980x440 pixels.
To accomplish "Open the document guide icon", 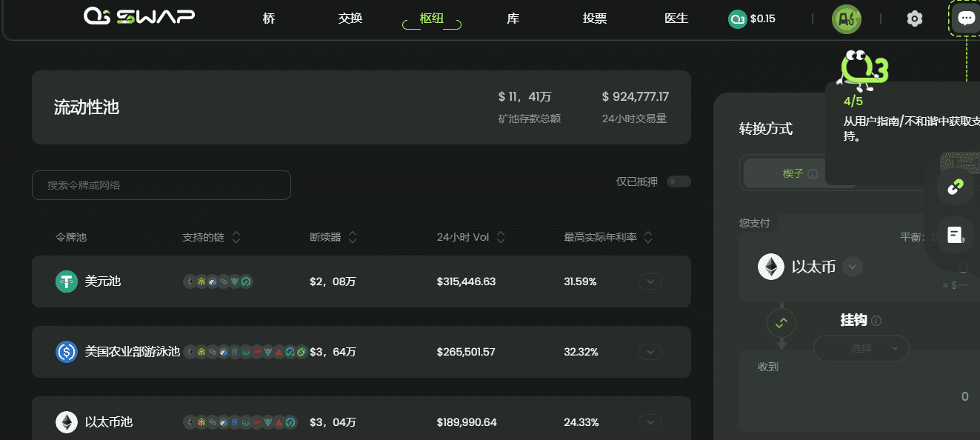I will coord(955,236).
